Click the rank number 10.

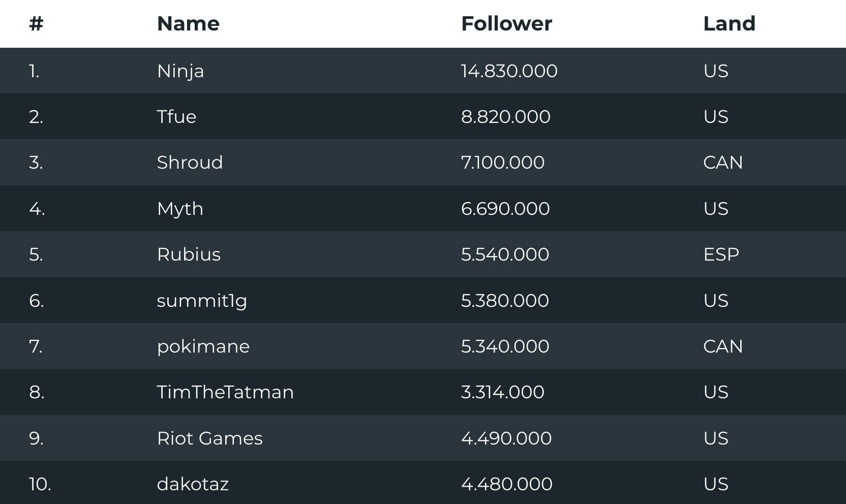[40, 484]
